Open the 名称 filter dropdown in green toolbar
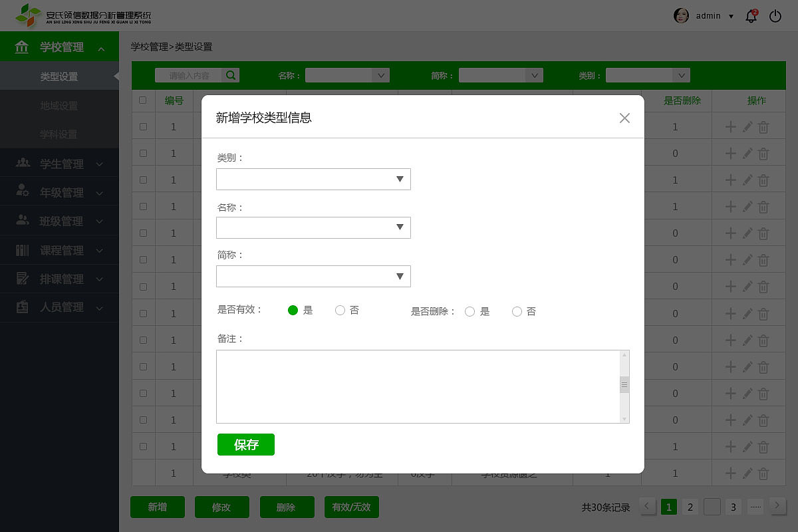 tap(347, 75)
